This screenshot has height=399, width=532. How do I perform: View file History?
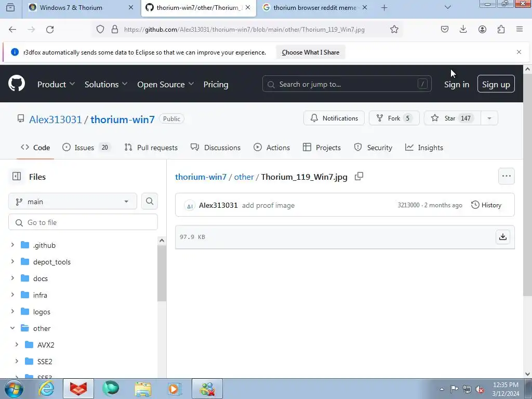486,205
